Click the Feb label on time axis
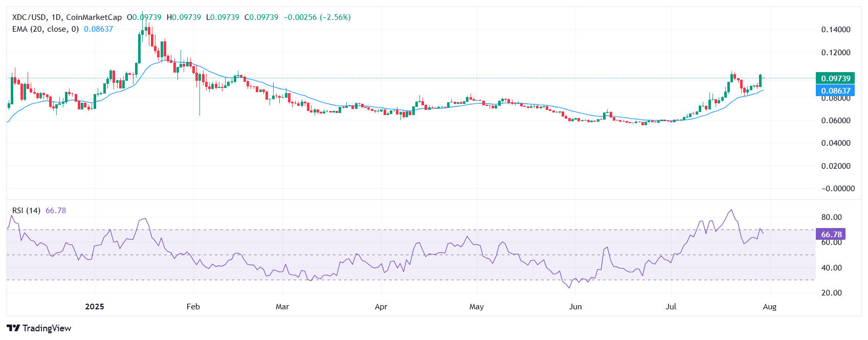The height and width of the screenshot is (340, 868). (193, 307)
